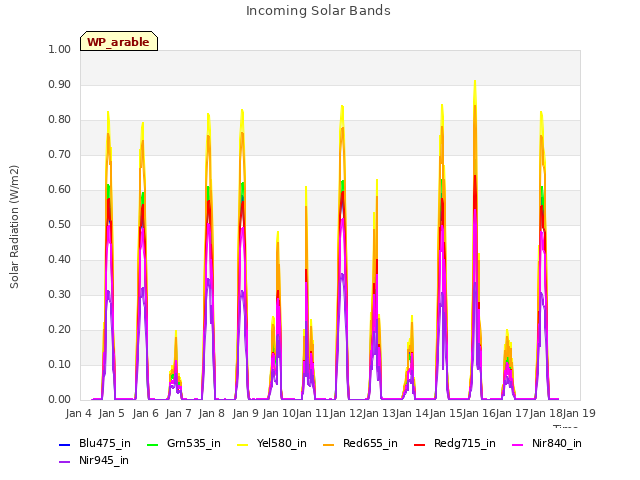Click the Jan 8 x-axis tick label
This screenshot has width=640, height=480.
[x=212, y=413]
